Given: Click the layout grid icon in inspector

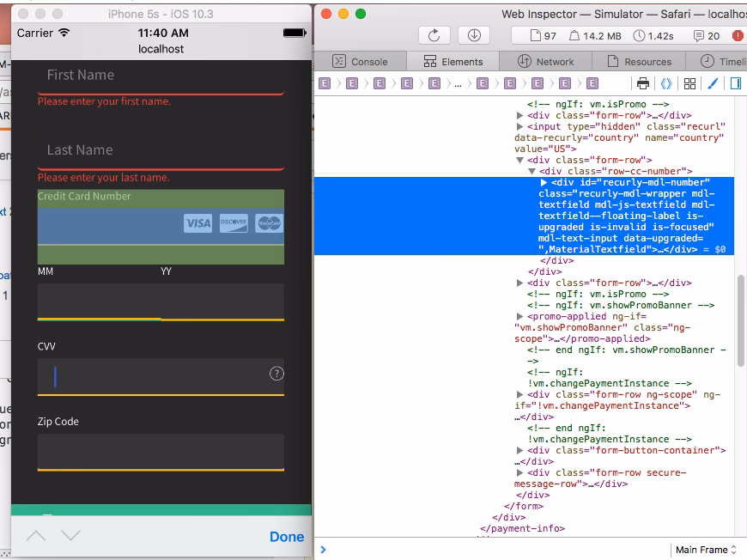Looking at the screenshot, I should [x=689, y=83].
